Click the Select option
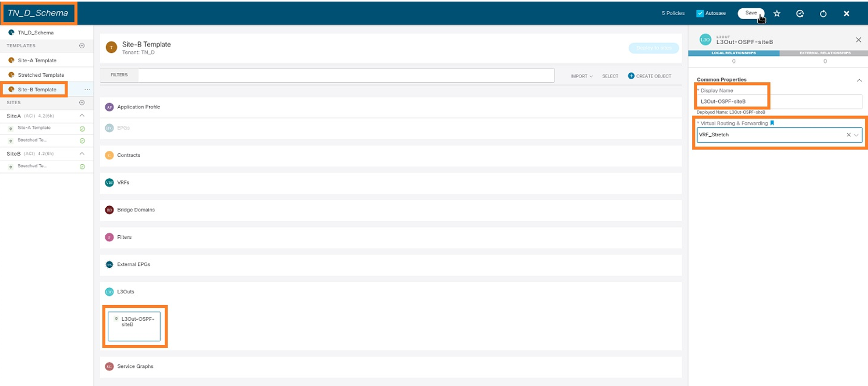 coord(610,76)
